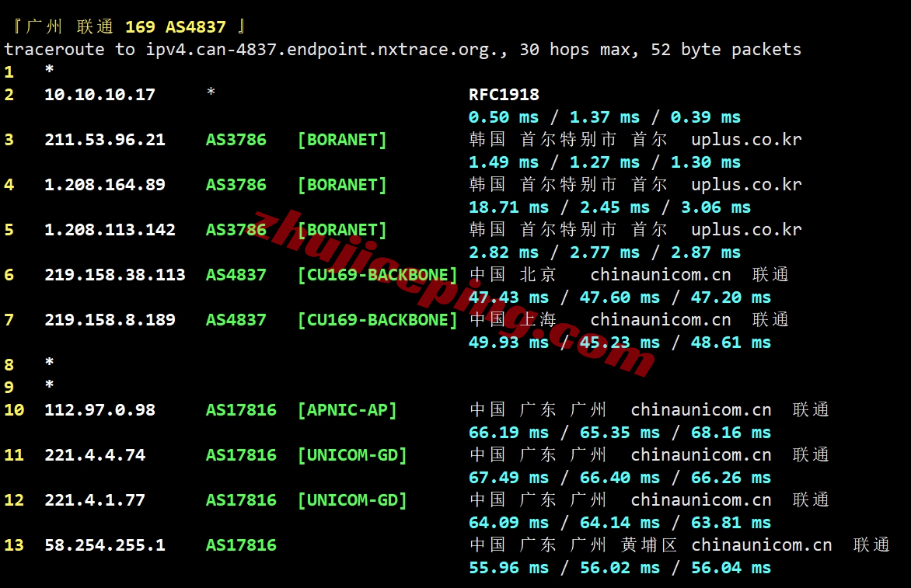Click the 中国 北京 location text
This screenshot has width=911, height=588.
pyautogui.click(x=513, y=275)
